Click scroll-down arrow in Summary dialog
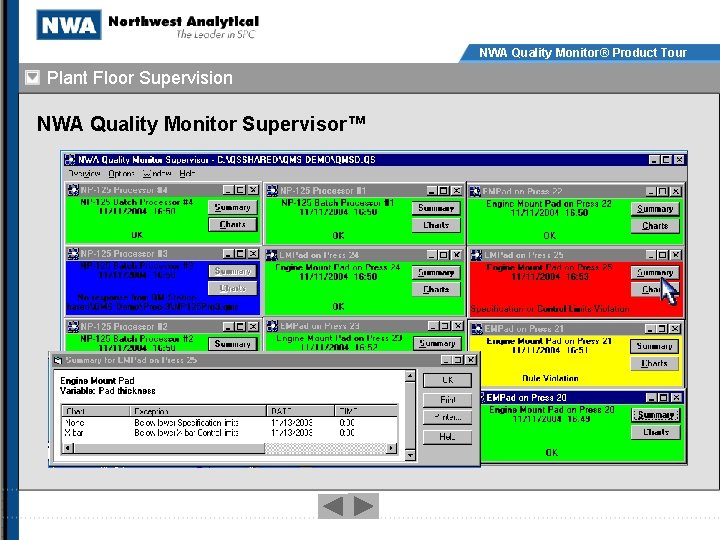Image resolution: width=720 pixels, height=540 pixels. coord(410,455)
